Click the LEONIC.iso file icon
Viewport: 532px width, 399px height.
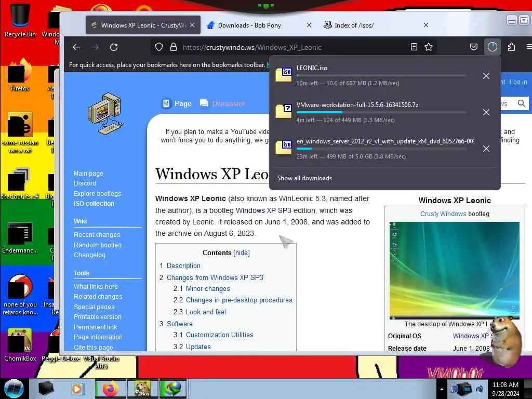coord(284,75)
